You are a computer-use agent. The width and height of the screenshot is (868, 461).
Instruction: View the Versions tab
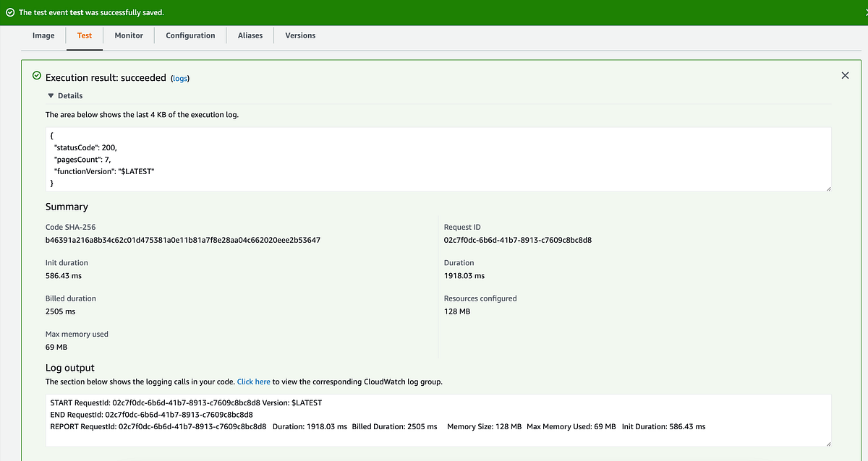299,35
